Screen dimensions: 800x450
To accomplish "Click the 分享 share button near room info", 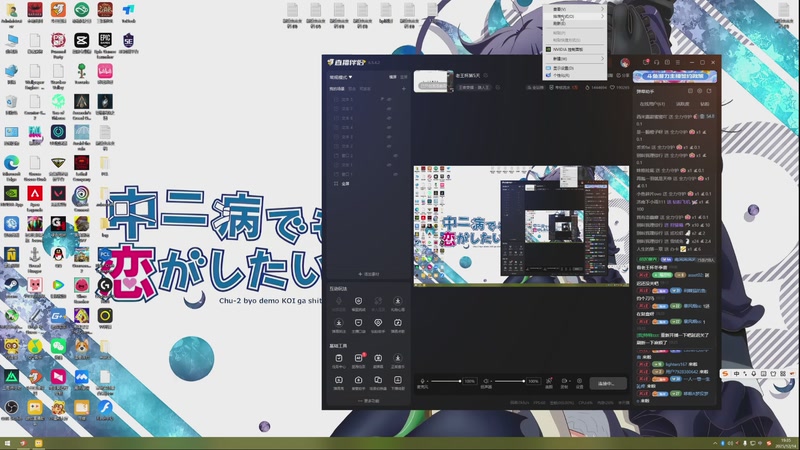I will click(x=622, y=76).
